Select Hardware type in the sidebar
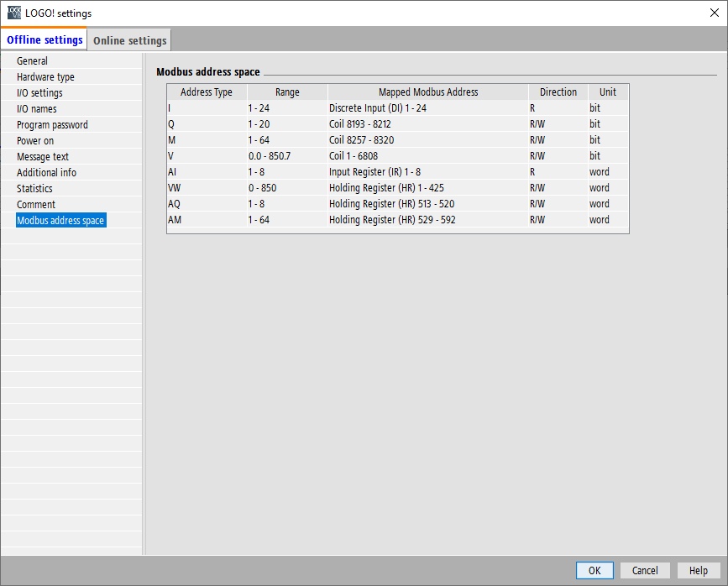 (x=45, y=76)
